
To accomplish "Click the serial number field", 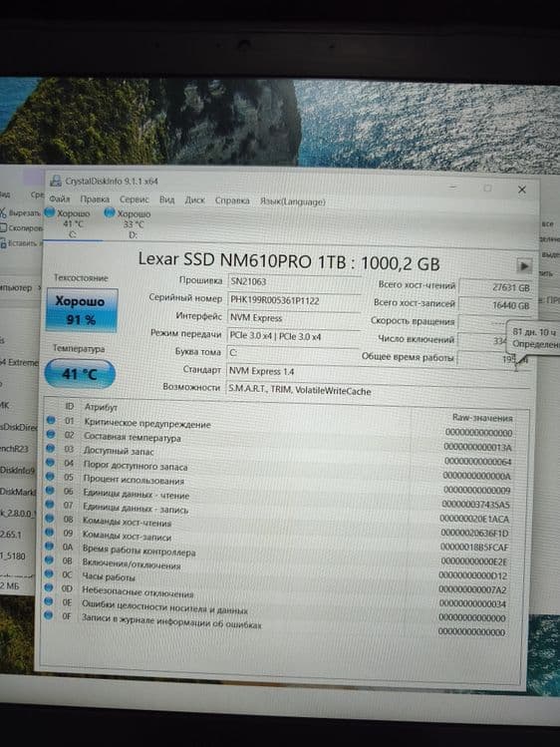I will coord(294,300).
